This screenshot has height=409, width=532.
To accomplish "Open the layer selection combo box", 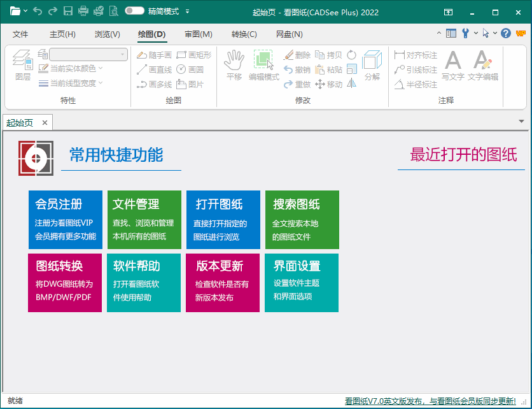I will pos(88,54).
